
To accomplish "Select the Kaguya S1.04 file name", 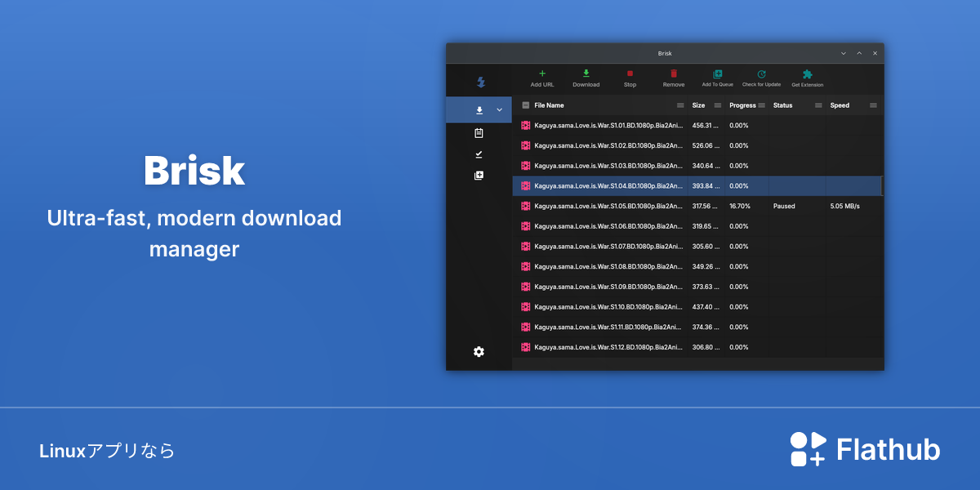I will pos(608,186).
